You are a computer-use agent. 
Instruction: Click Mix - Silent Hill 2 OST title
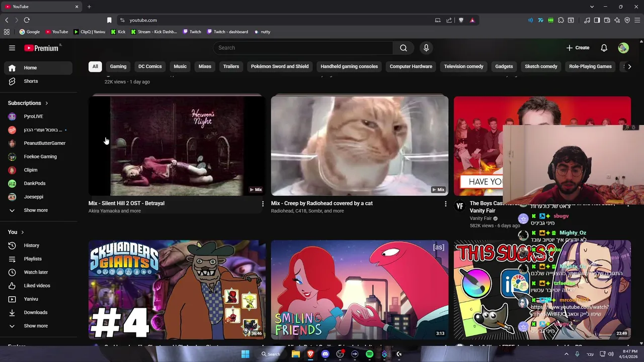[x=126, y=203]
